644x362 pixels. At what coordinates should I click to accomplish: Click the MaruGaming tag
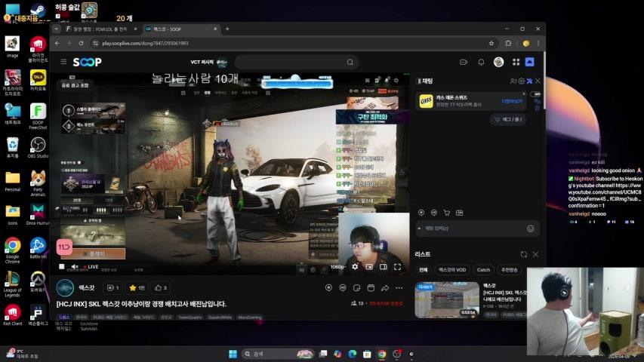(250, 318)
